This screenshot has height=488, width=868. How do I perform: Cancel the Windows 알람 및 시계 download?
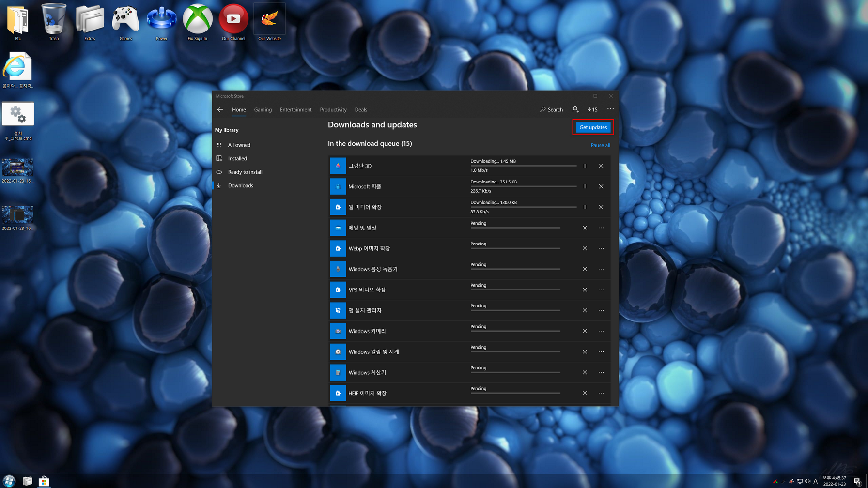tap(585, 352)
